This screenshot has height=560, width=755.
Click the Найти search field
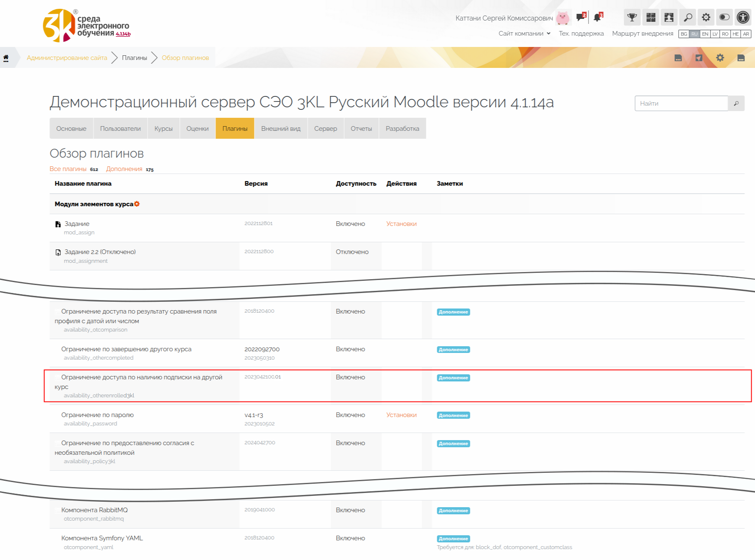(x=681, y=104)
